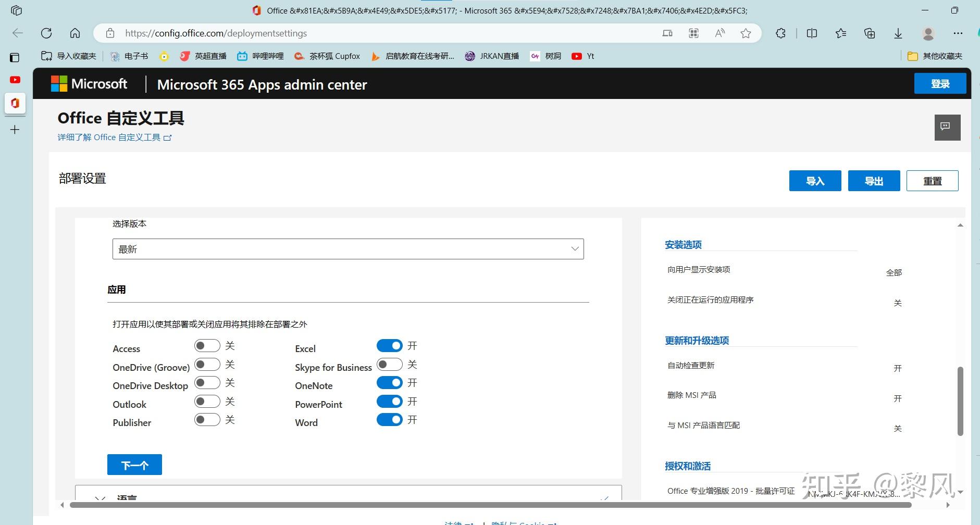Open browser settings and more menu
The height and width of the screenshot is (525, 980).
coord(958,33)
